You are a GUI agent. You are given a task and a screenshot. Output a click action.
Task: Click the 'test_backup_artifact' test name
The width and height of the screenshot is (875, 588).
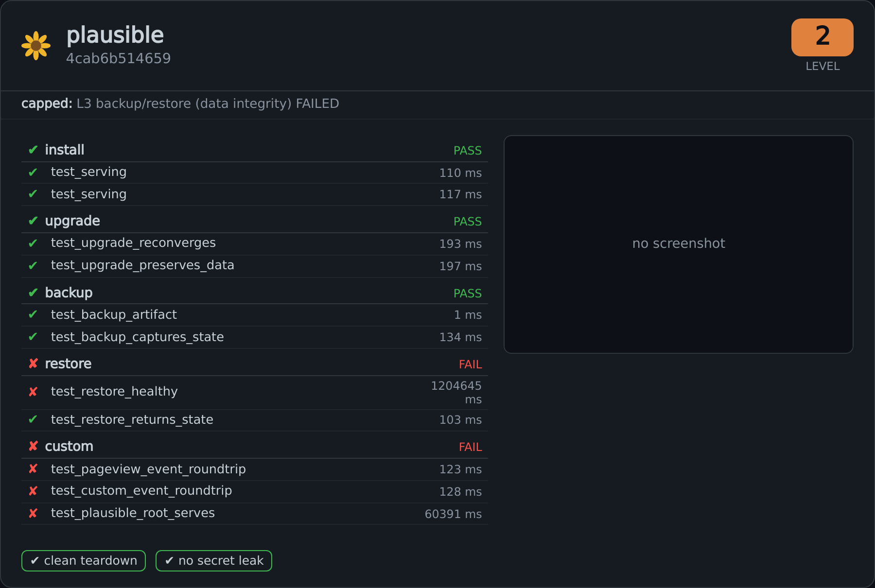[x=114, y=315]
